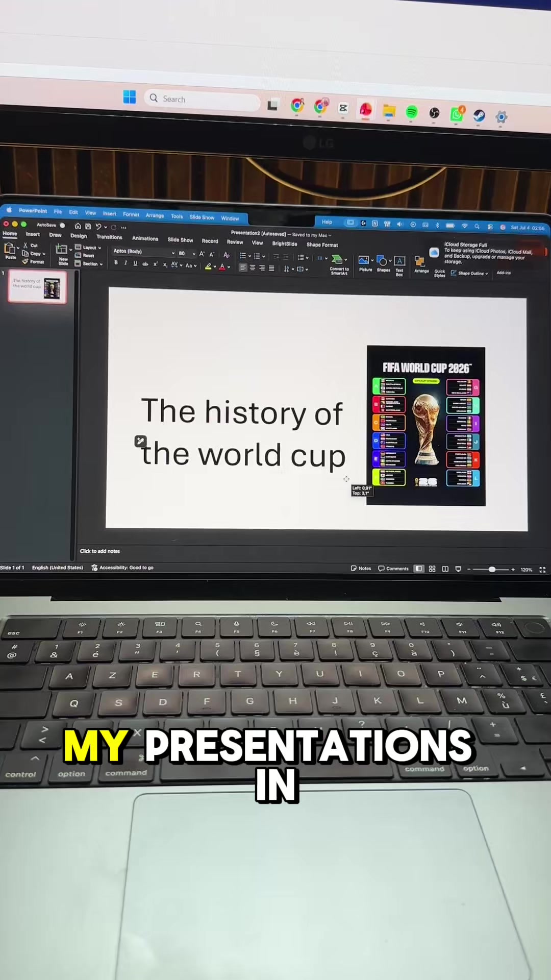The image size is (551, 980).
Task: Select slide 1 thumbnail in slide panel
Action: point(37,286)
